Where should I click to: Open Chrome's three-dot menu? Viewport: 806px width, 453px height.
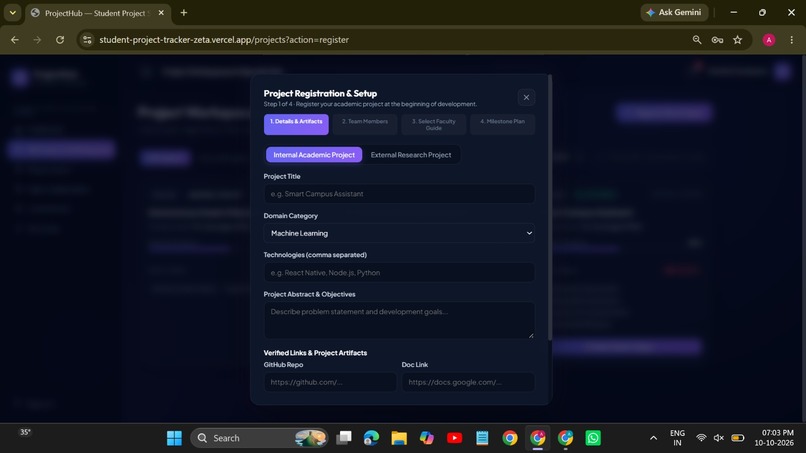792,40
